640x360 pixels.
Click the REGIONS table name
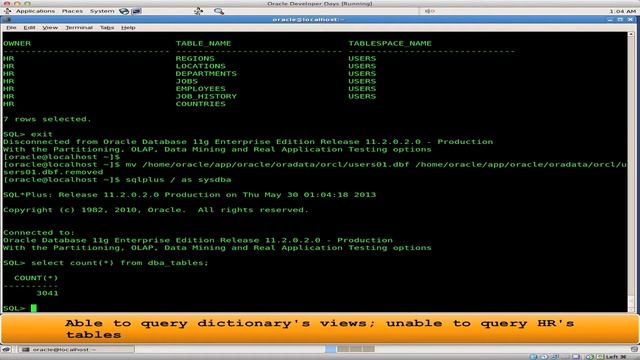[195, 58]
